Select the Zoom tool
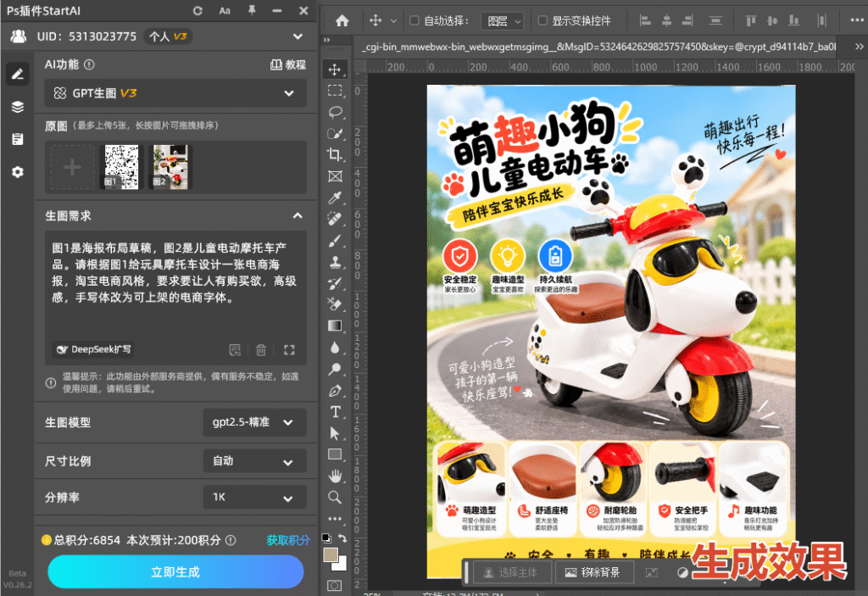 click(x=334, y=498)
